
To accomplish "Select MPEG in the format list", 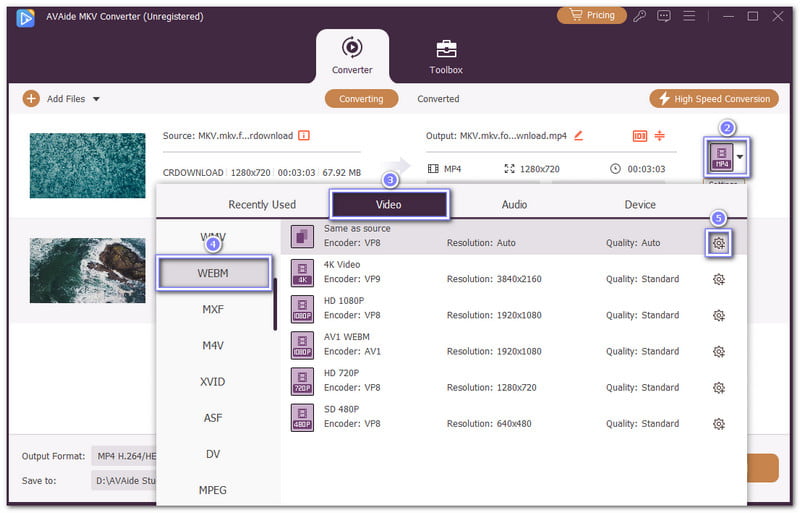I will tap(213, 490).
